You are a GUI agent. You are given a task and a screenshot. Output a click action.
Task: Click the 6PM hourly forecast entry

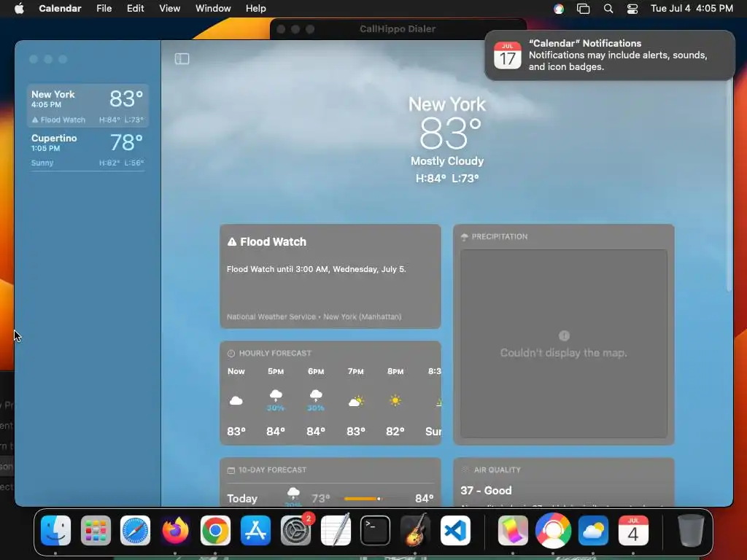(316, 402)
